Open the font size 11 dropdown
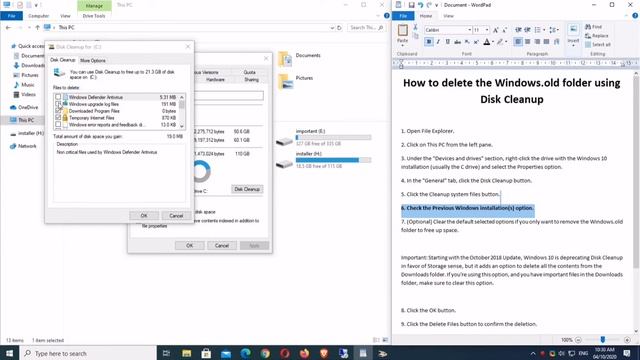 [487, 30]
